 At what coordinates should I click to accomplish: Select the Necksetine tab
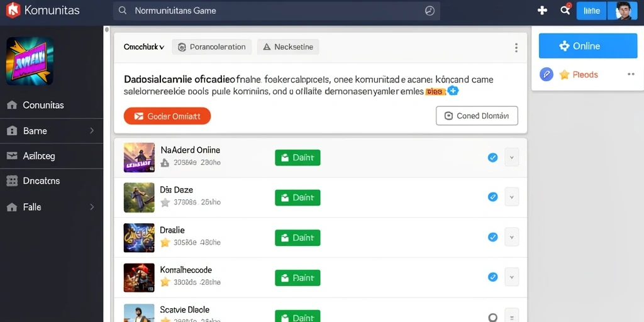coord(288,47)
